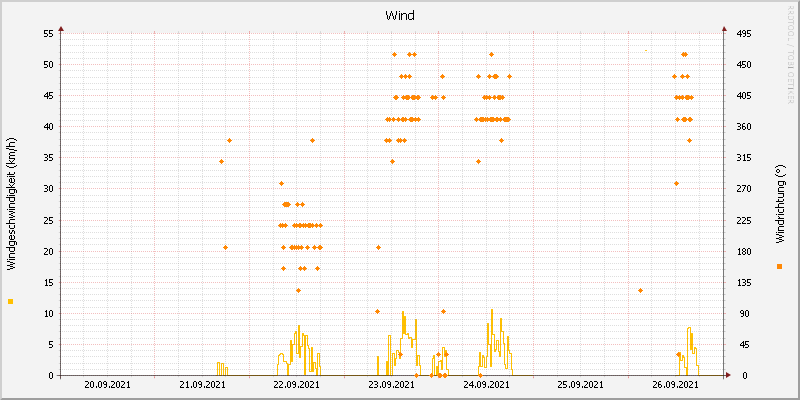
Task: Click the 20 value on left axis
Action: point(48,252)
